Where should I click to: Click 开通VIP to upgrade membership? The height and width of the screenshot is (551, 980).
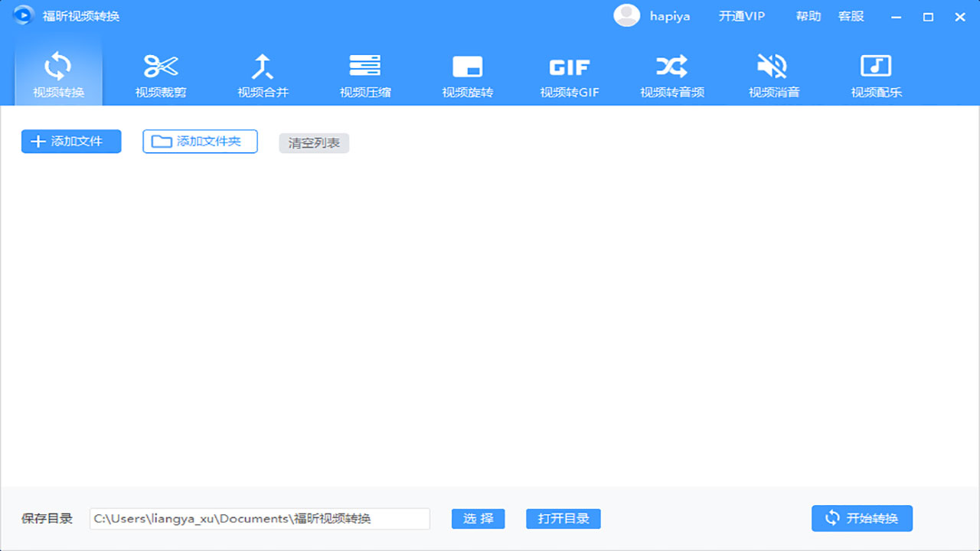coord(741,15)
